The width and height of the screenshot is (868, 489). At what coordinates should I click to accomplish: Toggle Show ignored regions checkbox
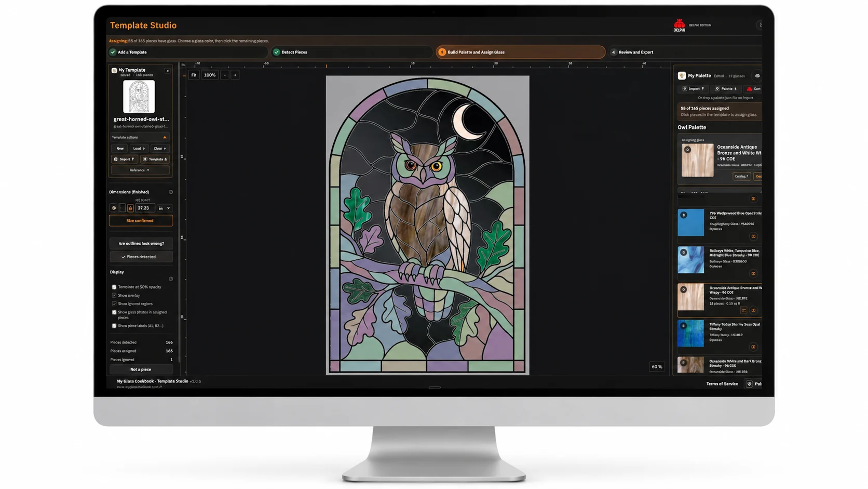[114, 304]
